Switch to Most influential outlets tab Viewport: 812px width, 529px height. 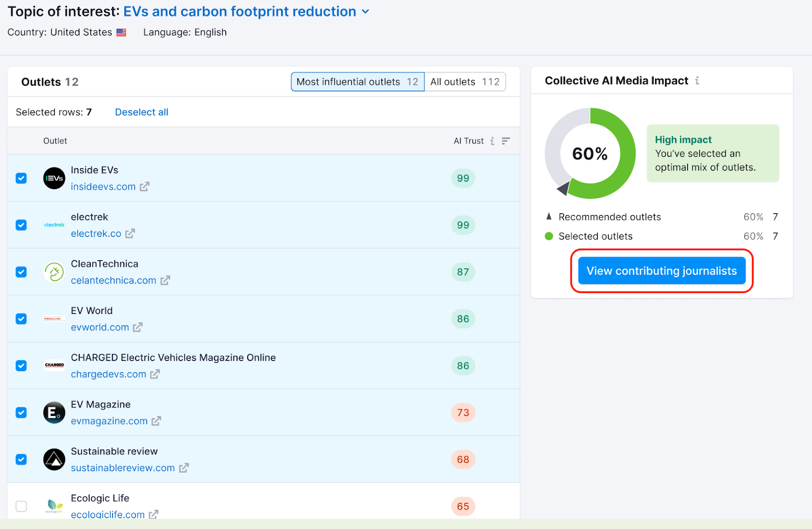click(x=357, y=82)
